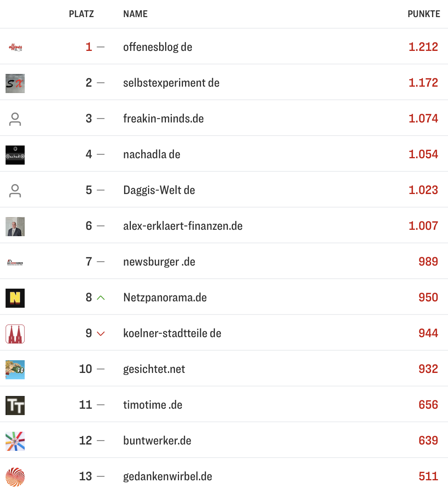Click the red cathedral koelner-stadtteile icon
Viewport: 448px width, 493px height.
pos(15,334)
